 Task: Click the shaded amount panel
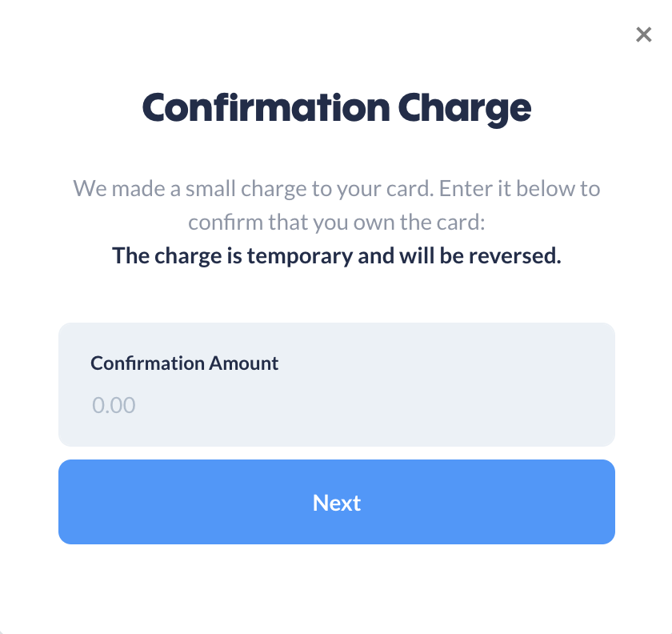pyautogui.click(x=336, y=384)
